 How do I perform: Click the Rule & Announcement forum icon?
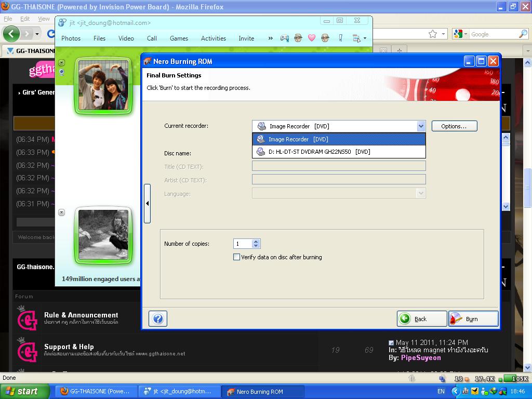pyautogui.click(x=27, y=318)
